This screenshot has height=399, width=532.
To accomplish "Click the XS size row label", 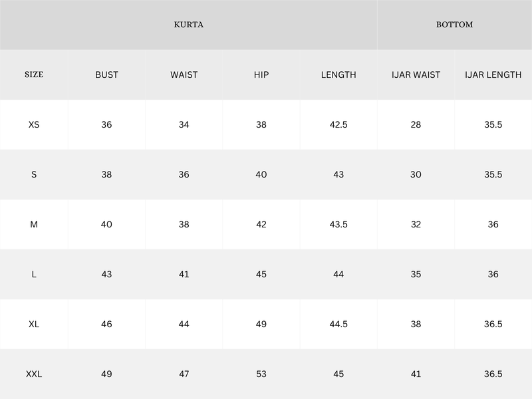I will point(34,124).
